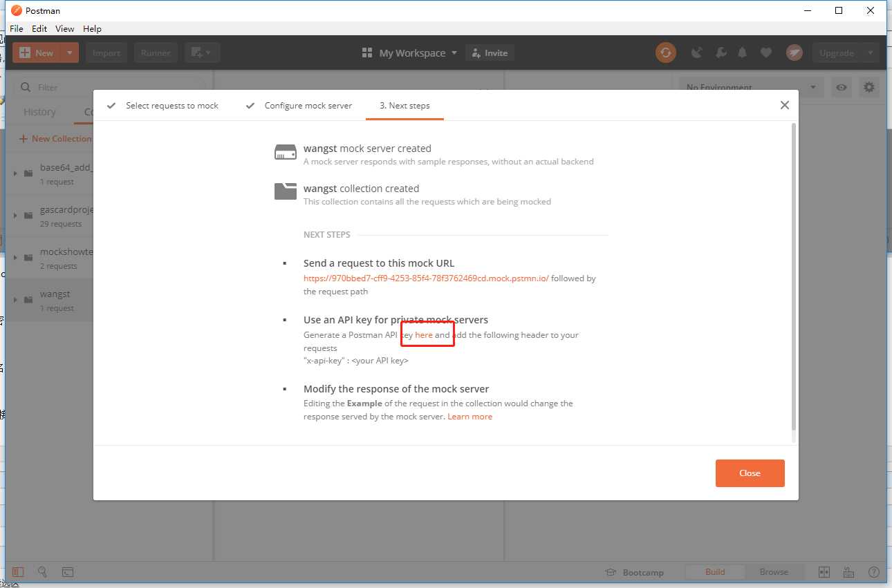892x588 pixels.
Task: Select the 3. Next steps tab
Action: [405, 106]
